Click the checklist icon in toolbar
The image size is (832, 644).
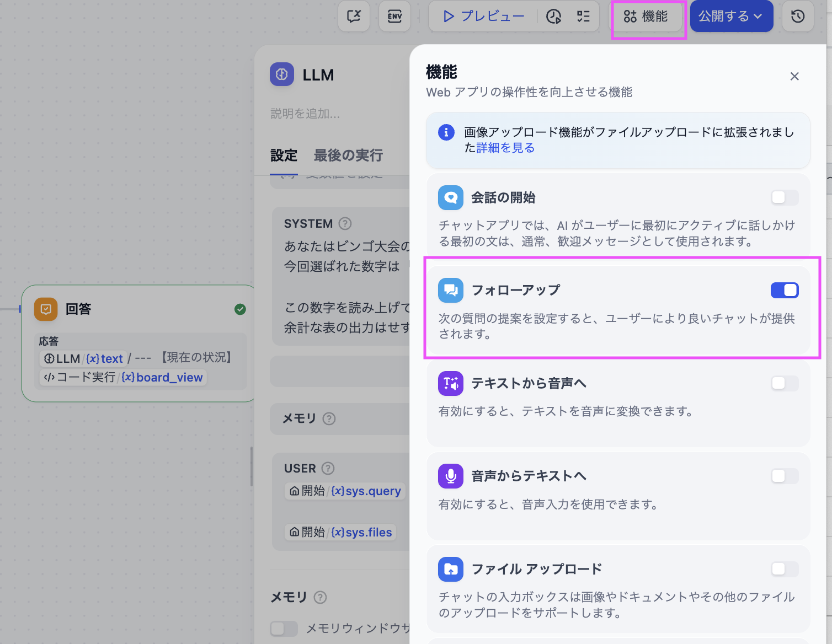(x=583, y=17)
